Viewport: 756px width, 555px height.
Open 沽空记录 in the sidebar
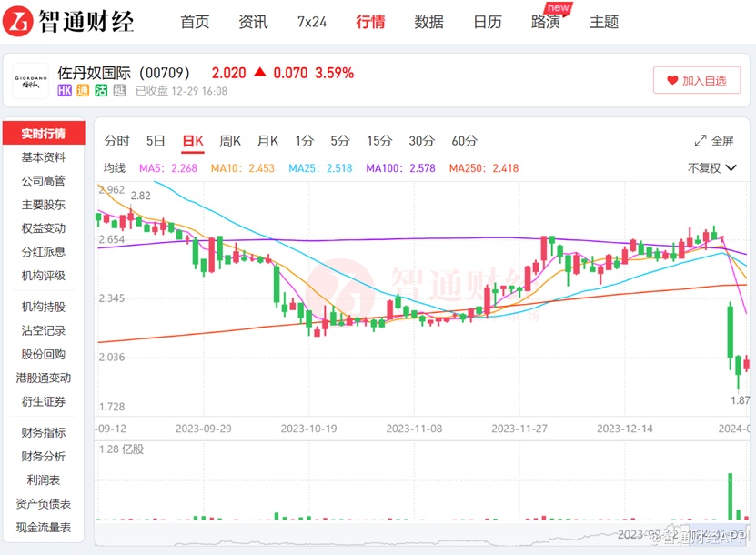[x=44, y=330]
